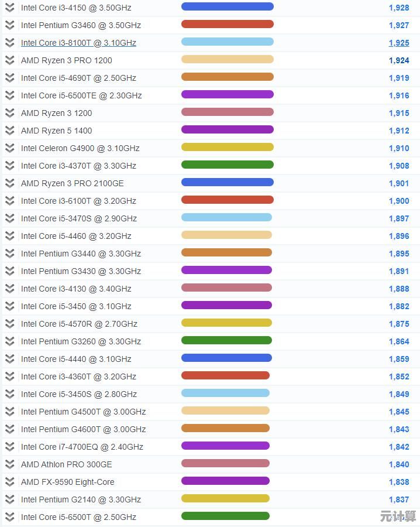The height and width of the screenshot is (527, 420).
Task: Click the purple bar for AMD FX-9590 Eight-Core
Action: pyautogui.click(x=225, y=481)
